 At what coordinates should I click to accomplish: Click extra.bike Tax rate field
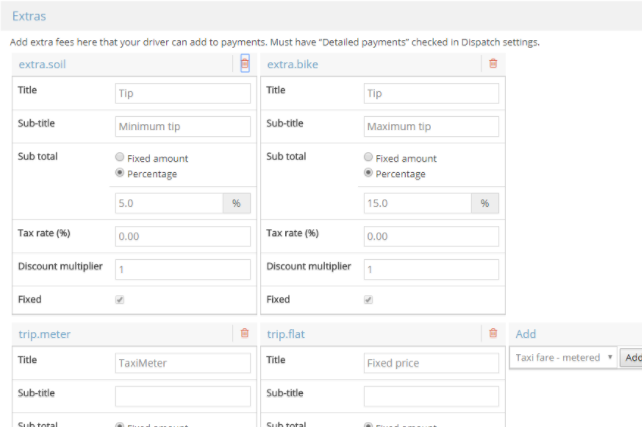[431, 236]
